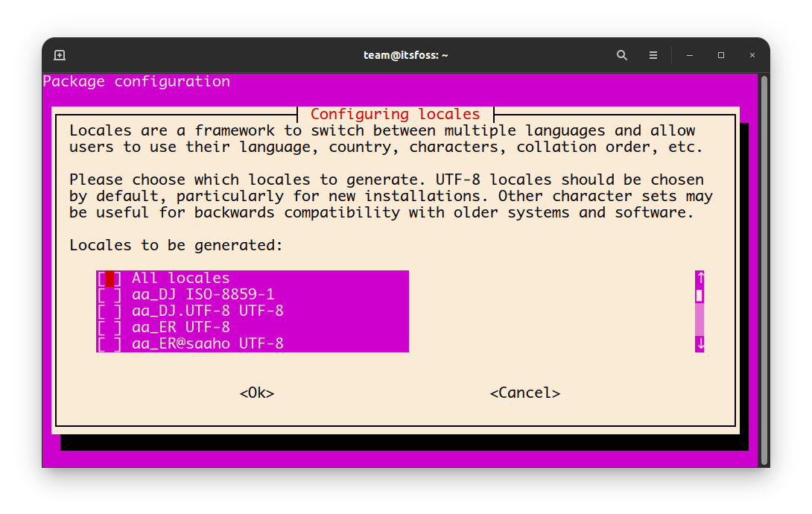Minimize the terminal window
Screen dimensions: 812x514
689,54
